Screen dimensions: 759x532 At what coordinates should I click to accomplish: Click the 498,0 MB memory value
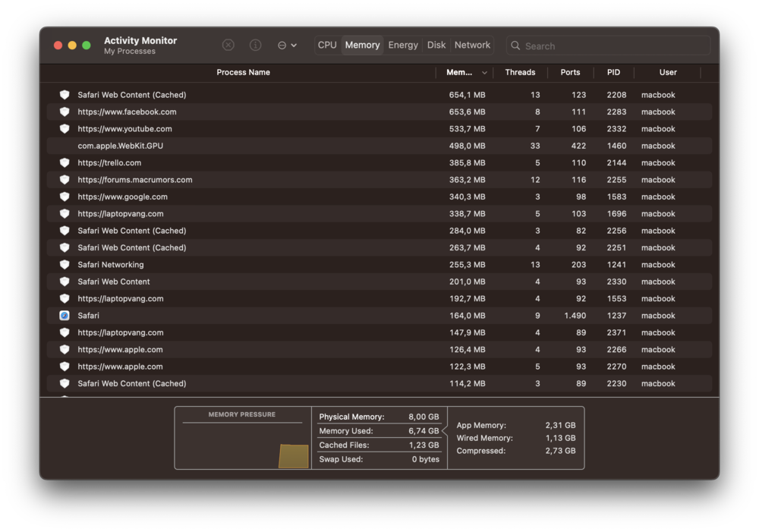(467, 146)
